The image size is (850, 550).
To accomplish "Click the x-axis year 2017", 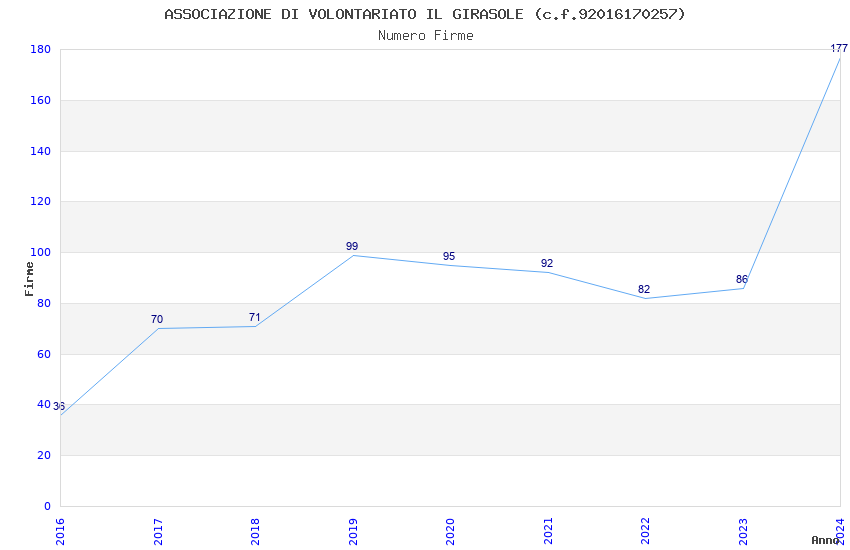I will pos(158,532).
